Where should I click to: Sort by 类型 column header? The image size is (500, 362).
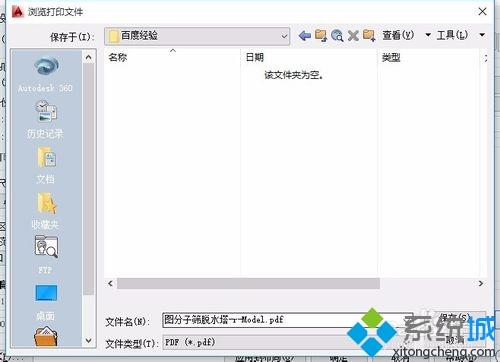point(428,57)
